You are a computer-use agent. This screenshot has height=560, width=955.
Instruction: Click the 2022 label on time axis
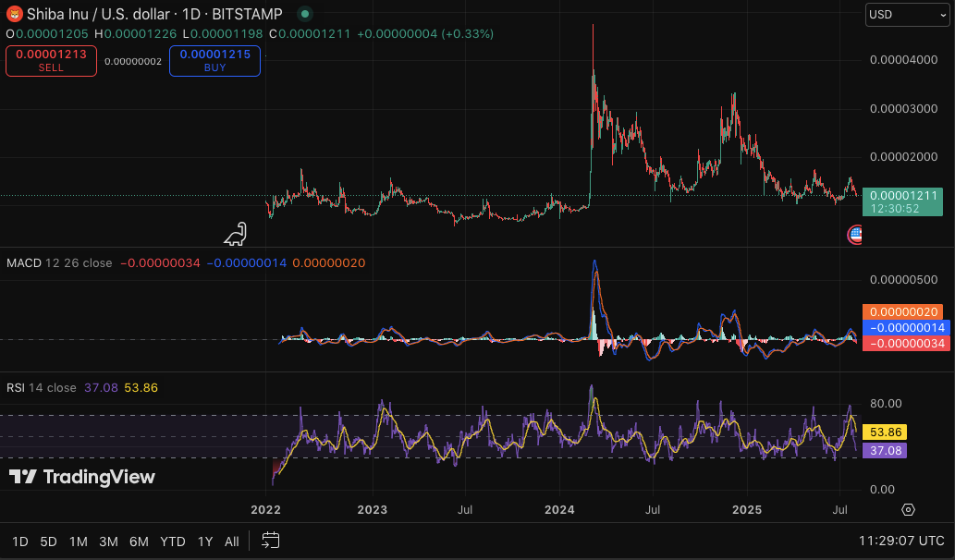(265, 509)
